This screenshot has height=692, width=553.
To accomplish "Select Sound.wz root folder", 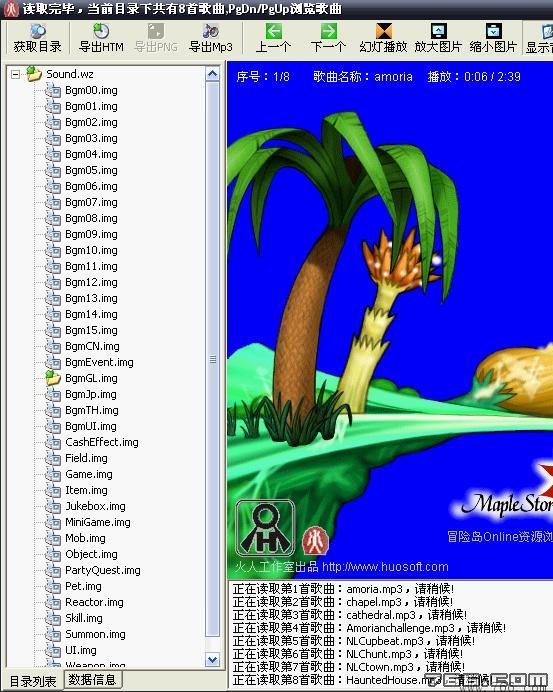I will click(70, 74).
